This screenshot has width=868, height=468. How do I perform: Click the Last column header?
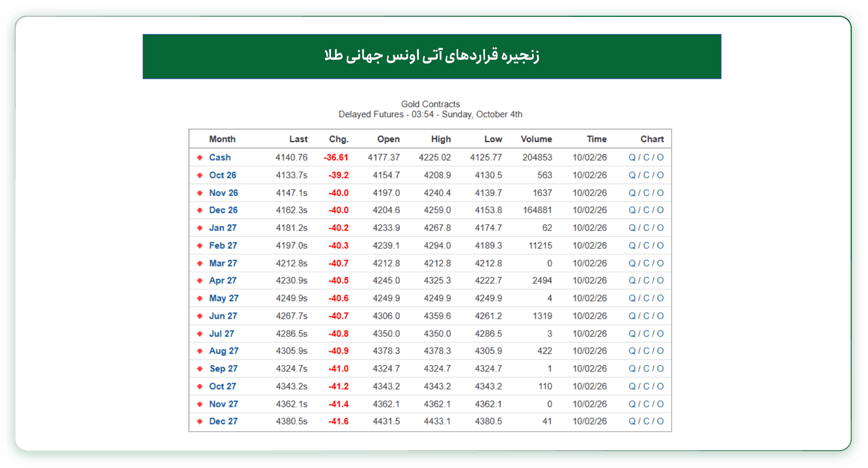point(298,139)
